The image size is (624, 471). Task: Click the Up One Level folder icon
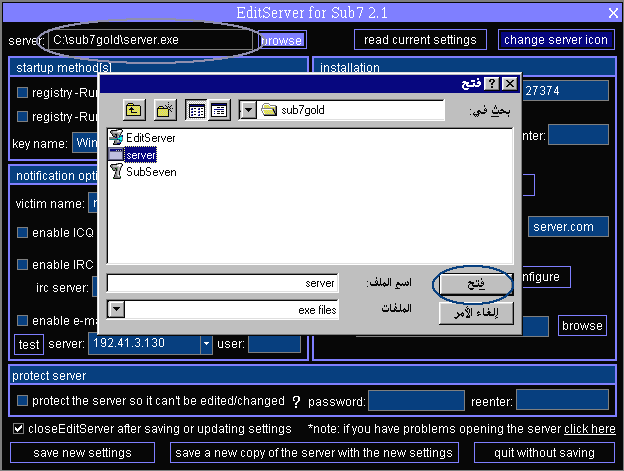[134, 110]
